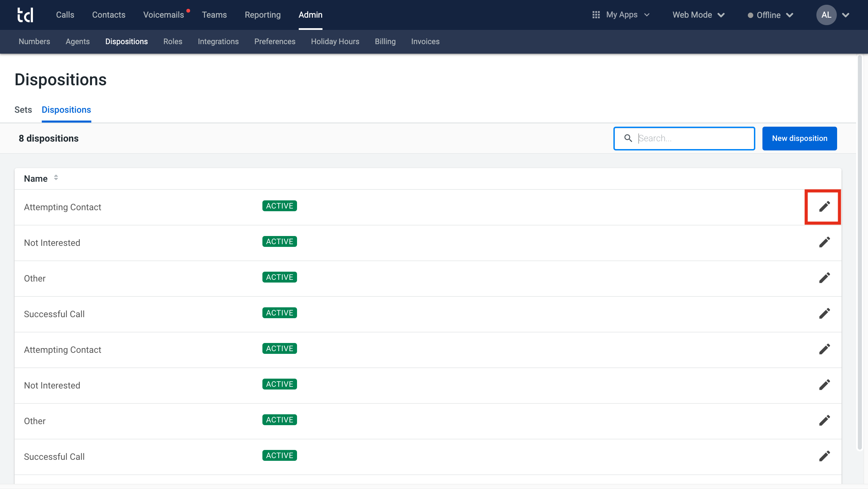Click the td logo in the header

tap(25, 15)
